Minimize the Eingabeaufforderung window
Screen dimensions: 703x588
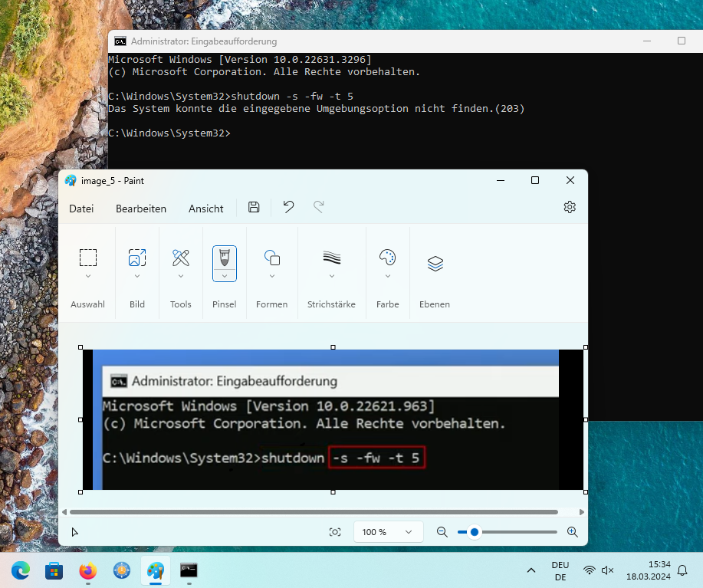[647, 41]
